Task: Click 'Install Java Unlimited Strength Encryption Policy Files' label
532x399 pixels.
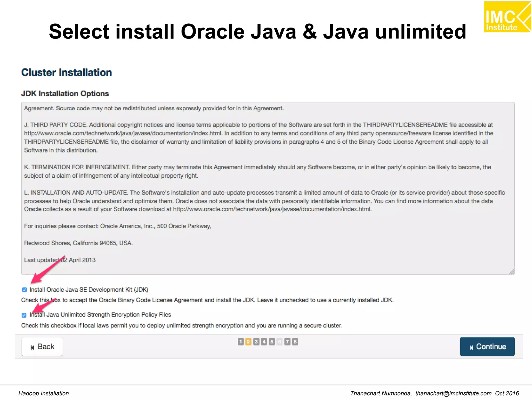Action: coord(100,315)
